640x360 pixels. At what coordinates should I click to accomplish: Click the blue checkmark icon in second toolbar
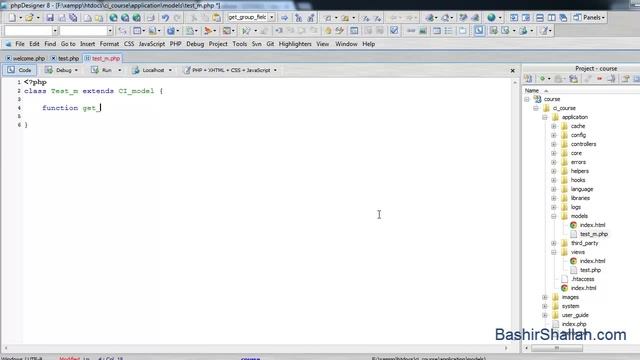(x=394, y=31)
